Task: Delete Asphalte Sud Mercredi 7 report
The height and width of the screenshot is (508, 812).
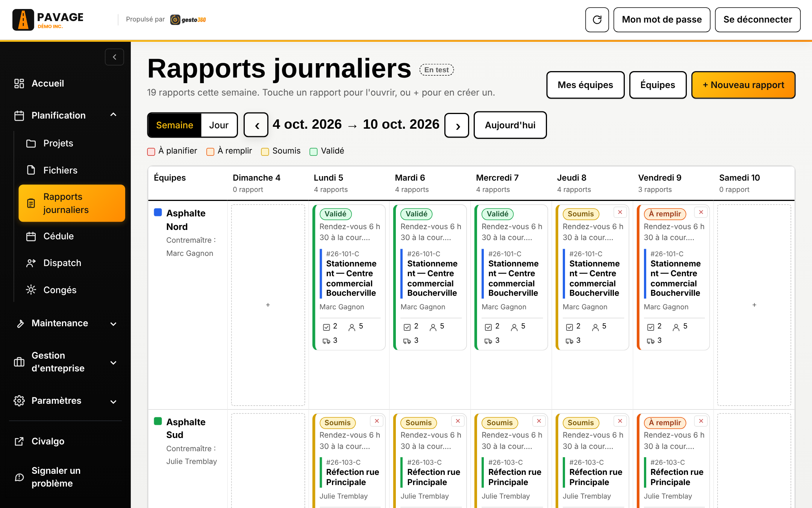Action: pos(539,421)
